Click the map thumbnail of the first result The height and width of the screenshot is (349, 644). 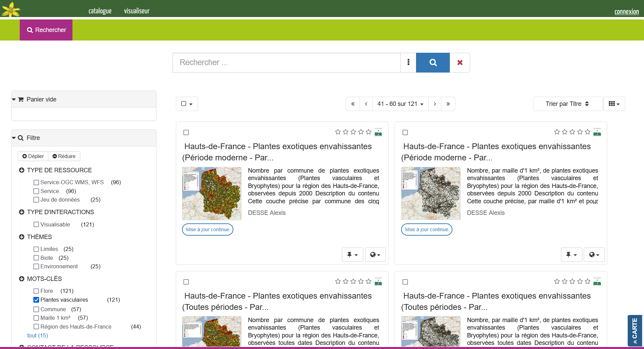tap(211, 193)
